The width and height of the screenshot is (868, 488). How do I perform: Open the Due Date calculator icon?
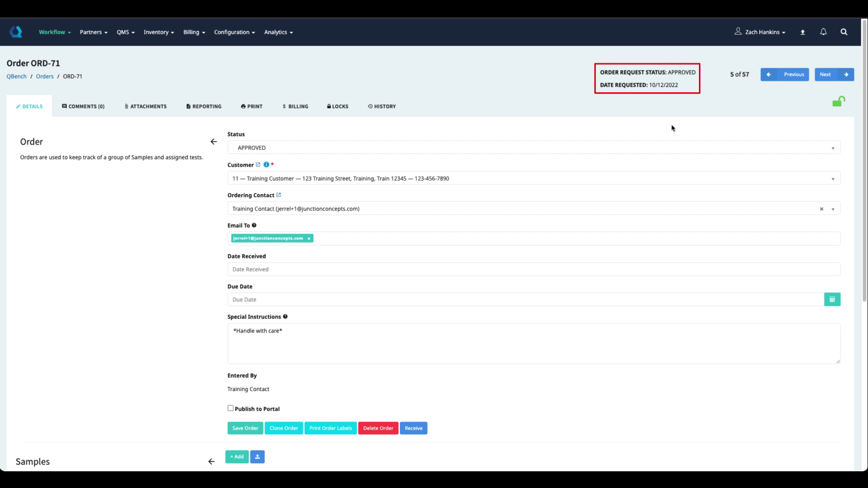coord(832,300)
